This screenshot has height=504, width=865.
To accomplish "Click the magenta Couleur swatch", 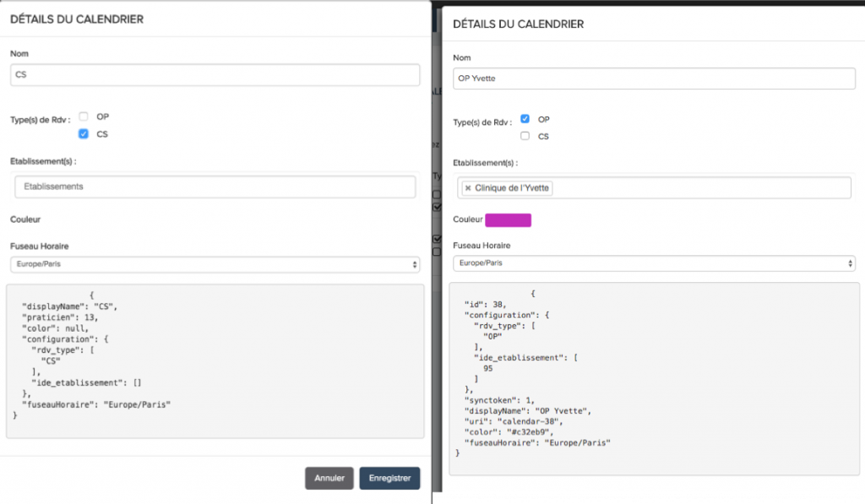I will (x=508, y=220).
